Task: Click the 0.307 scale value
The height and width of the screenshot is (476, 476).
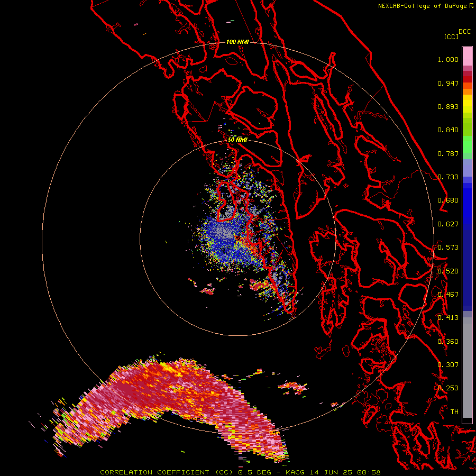Action: (448, 365)
